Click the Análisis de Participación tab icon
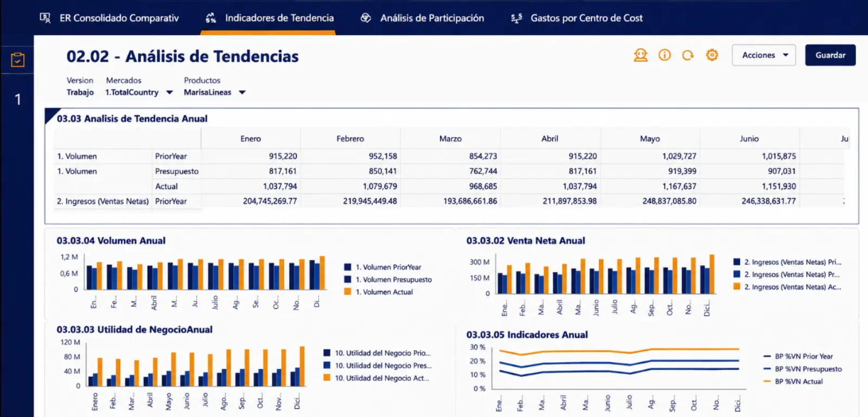This screenshot has height=417, width=868. pos(366,18)
